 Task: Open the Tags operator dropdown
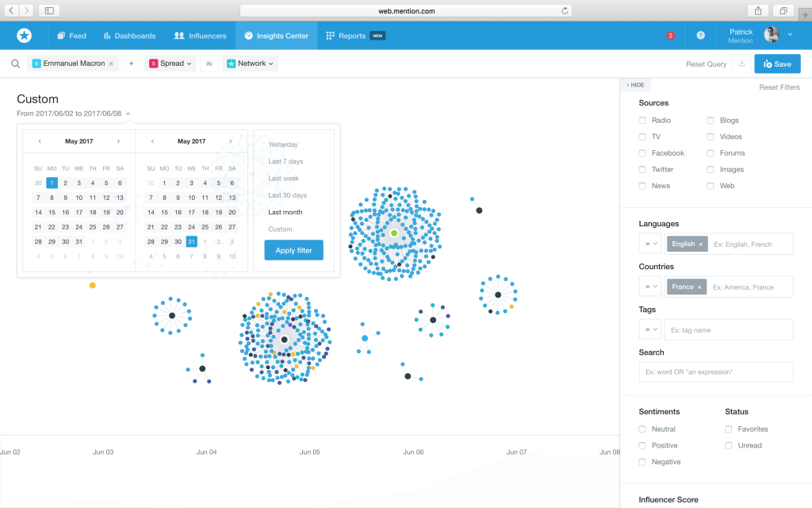click(649, 329)
